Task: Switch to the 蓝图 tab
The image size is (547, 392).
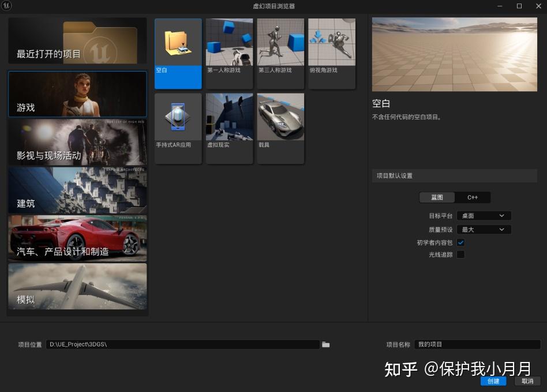Action: coord(436,197)
